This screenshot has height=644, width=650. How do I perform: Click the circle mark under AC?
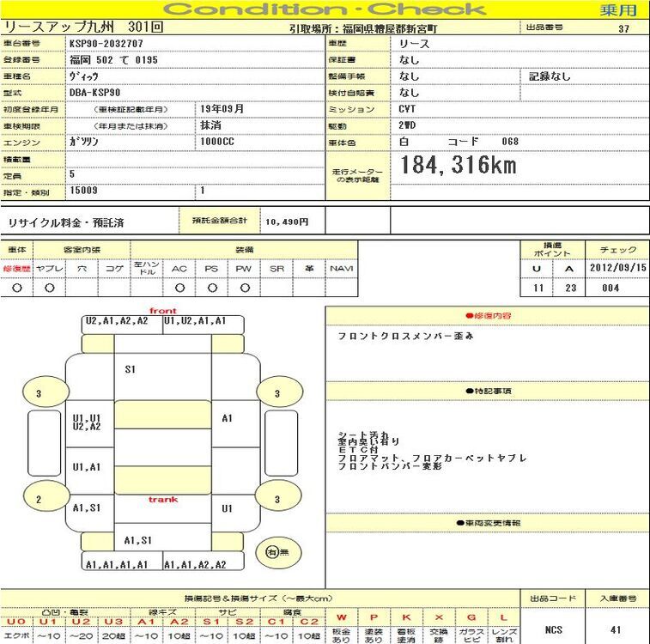179,288
